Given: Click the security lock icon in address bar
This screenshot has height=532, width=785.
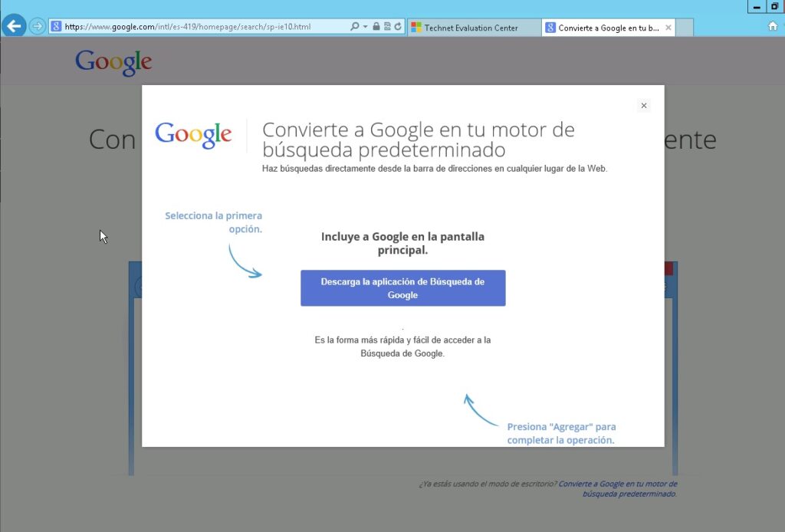Looking at the screenshot, I should pyautogui.click(x=376, y=27).
